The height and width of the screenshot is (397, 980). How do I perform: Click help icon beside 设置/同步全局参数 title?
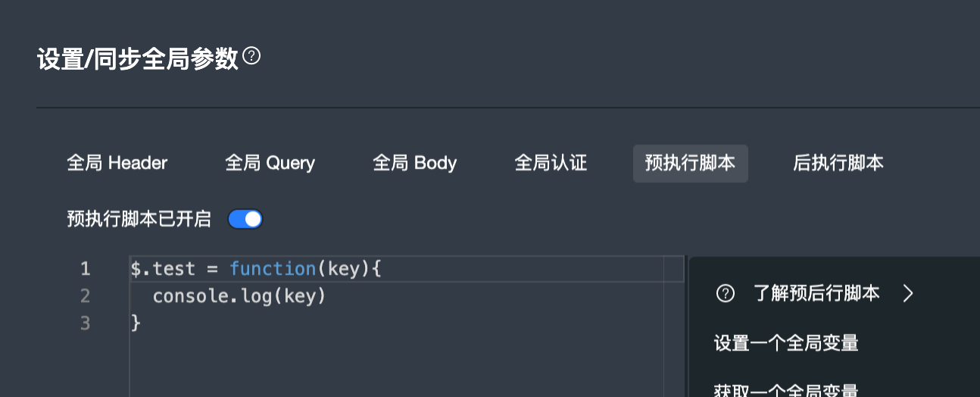pyautogui.click(x=252, y=56)
